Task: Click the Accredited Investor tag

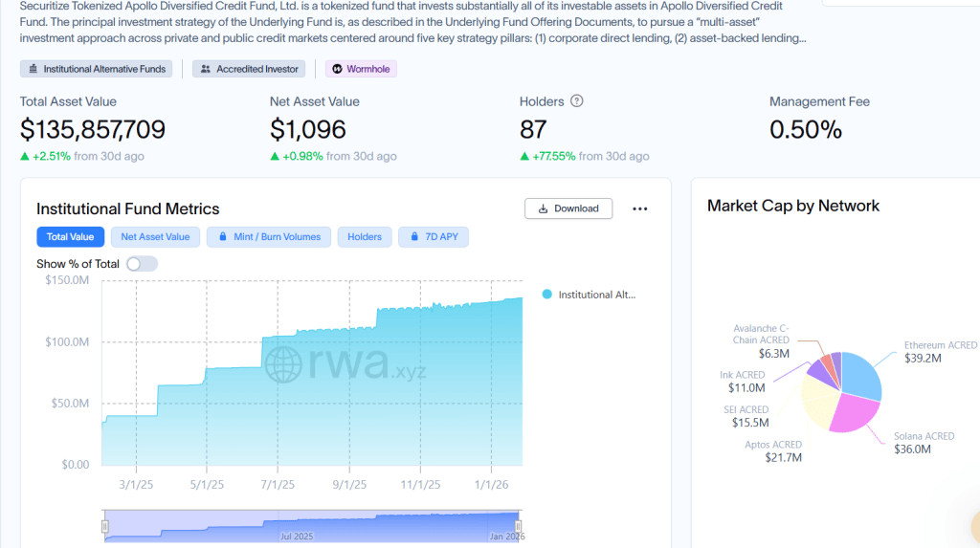Action: pos(249,69)
